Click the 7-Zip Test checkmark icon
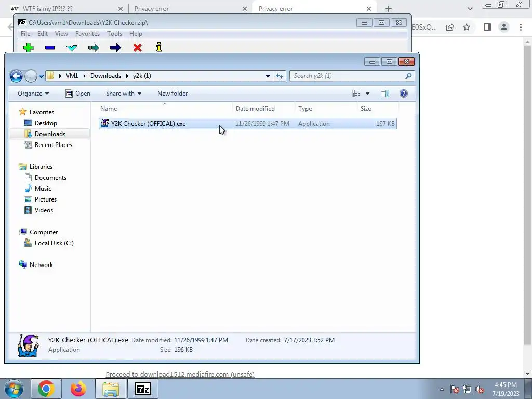 pyautogui.click(x=72, y=48)
